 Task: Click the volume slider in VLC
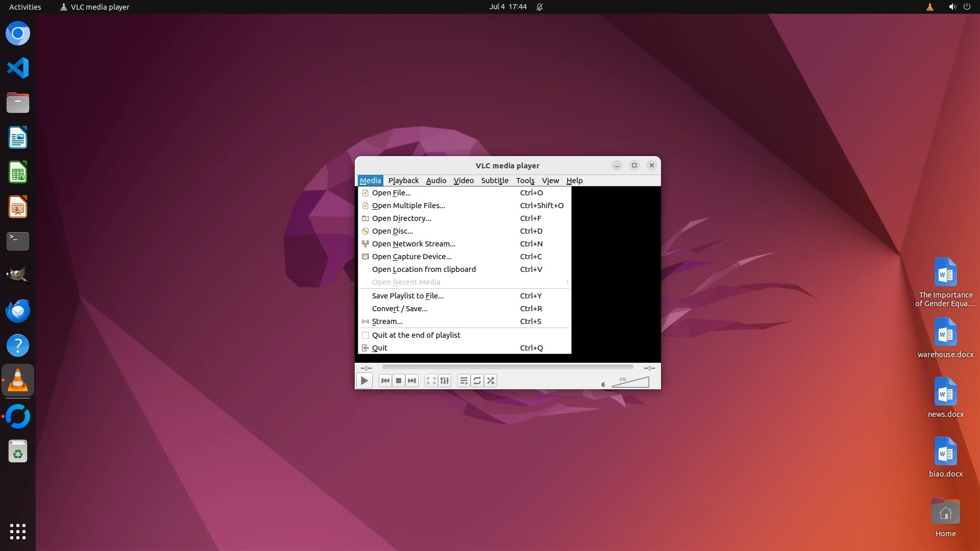pyautogui.click(x=630, y=383)
